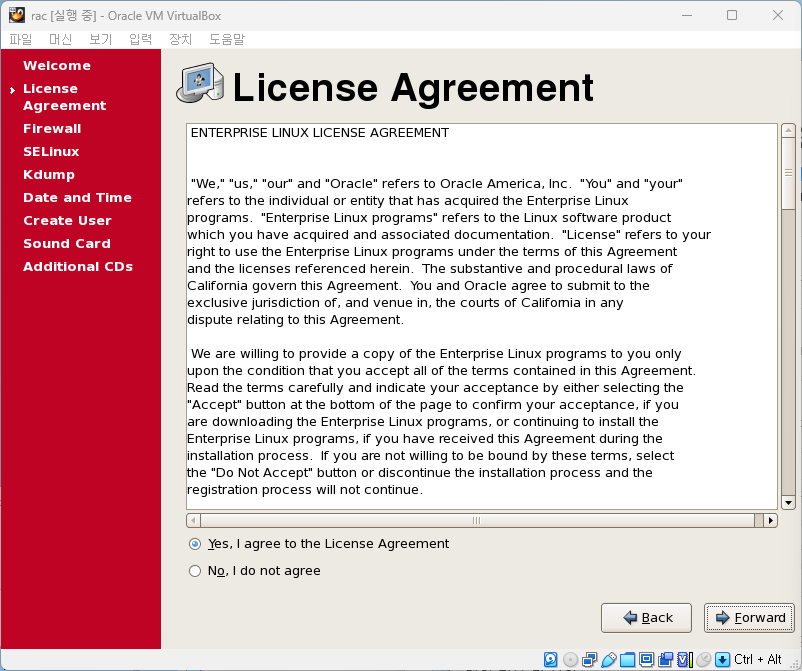
Task: Click the display settings status icon
Action: (647, 659)
